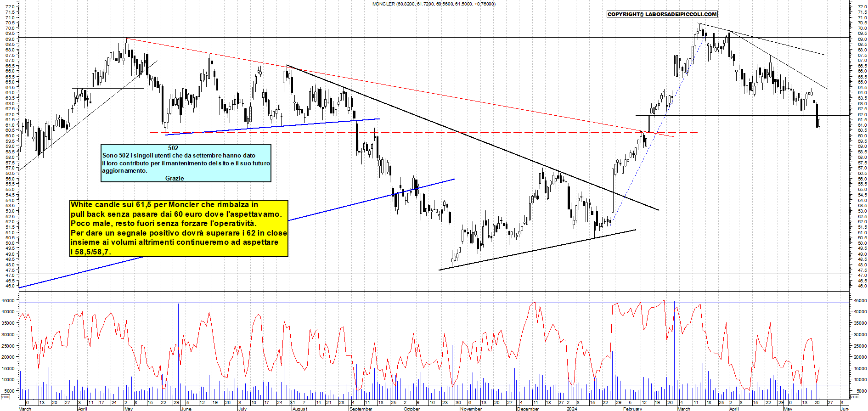The image size is (868, 411).
Task: Click the line starting 'il loro contributo per il mantenimento'
Action: coord(186,163)
